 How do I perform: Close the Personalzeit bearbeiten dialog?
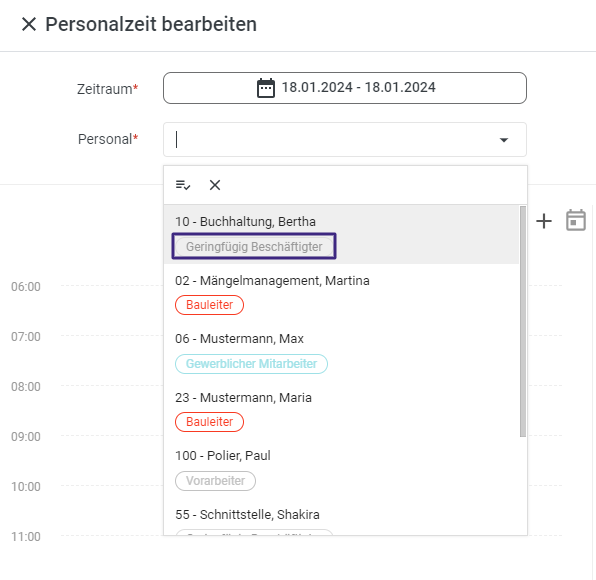click(x=29, y=24)
